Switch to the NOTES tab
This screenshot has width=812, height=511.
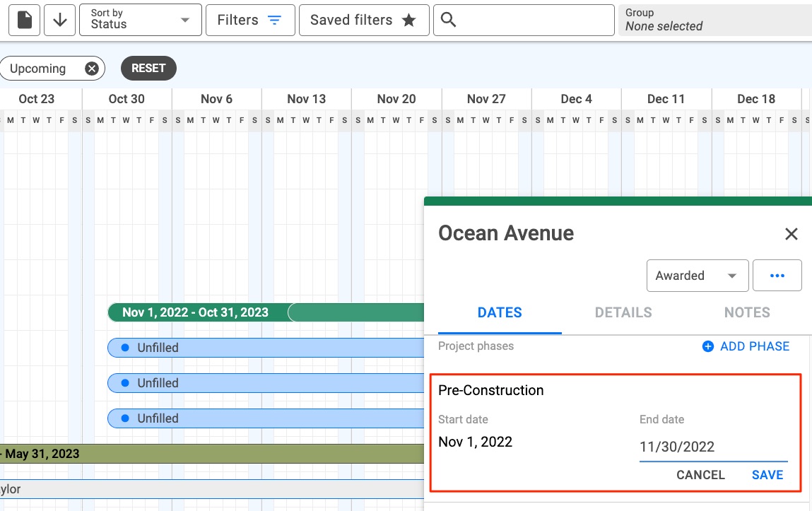(747, 312)
